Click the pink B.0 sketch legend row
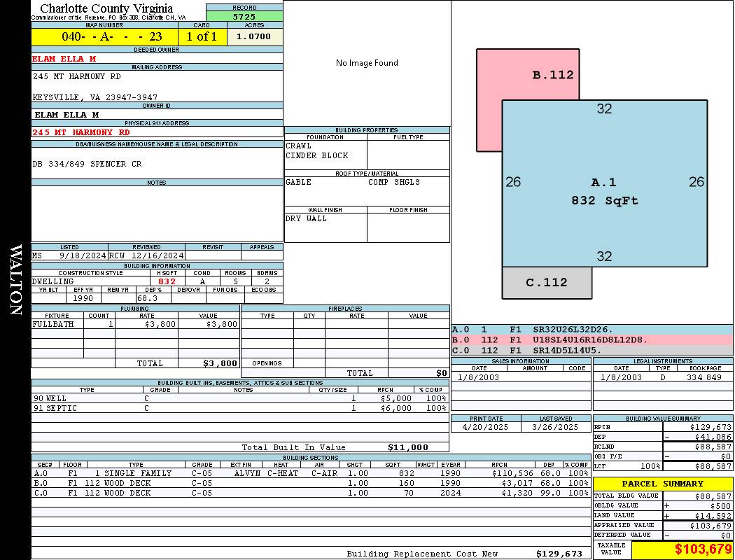This screenshot has height=560, width=735. point(591,340)
